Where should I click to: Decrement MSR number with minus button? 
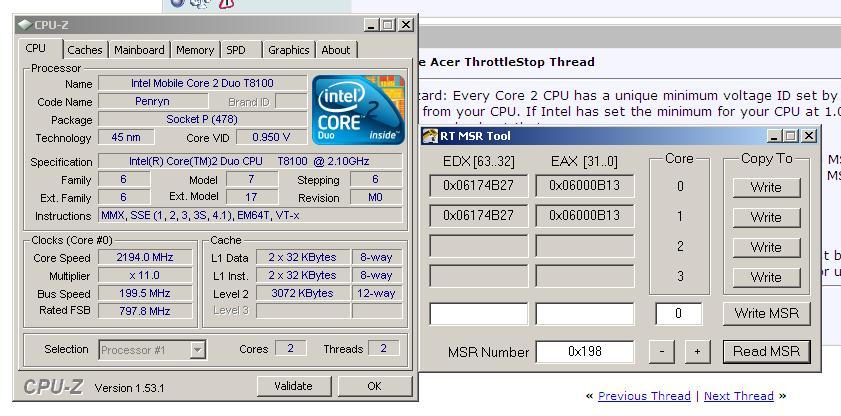point(661,352)
